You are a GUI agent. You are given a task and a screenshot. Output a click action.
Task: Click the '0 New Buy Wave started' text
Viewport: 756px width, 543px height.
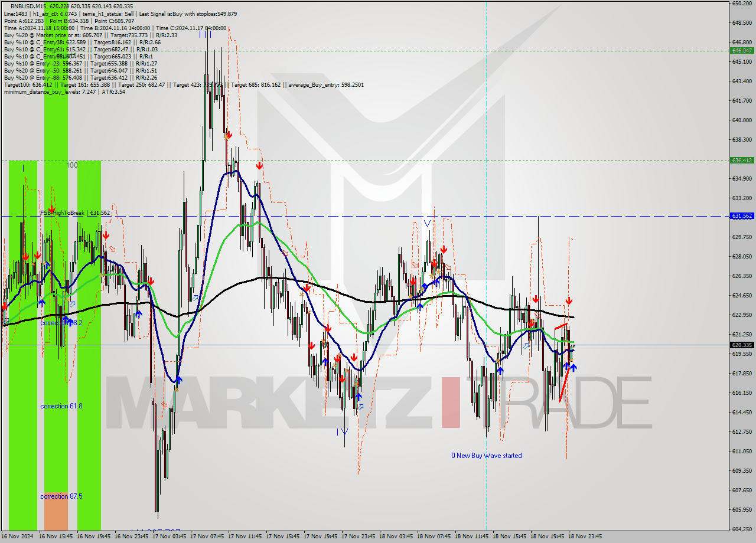coord(487,456)
